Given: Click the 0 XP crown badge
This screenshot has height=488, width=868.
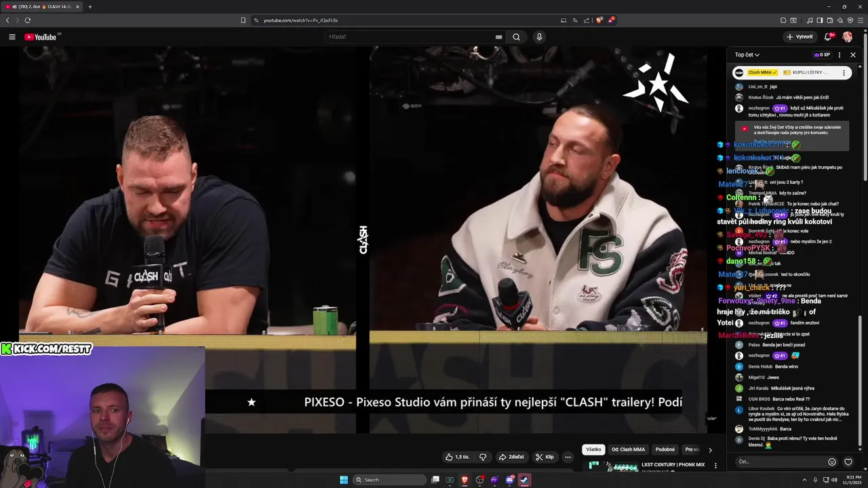Looking at the screenshot, I should click(822, 55).
